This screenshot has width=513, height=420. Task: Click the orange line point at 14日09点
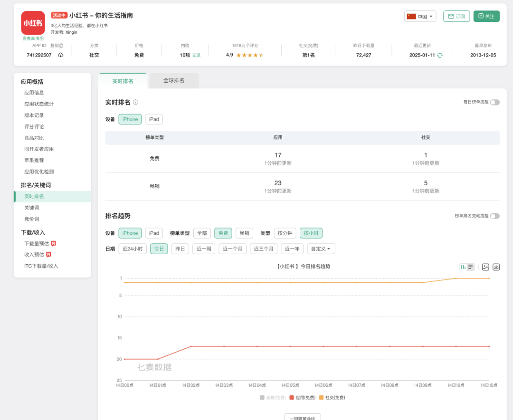(x=423, y=283)
